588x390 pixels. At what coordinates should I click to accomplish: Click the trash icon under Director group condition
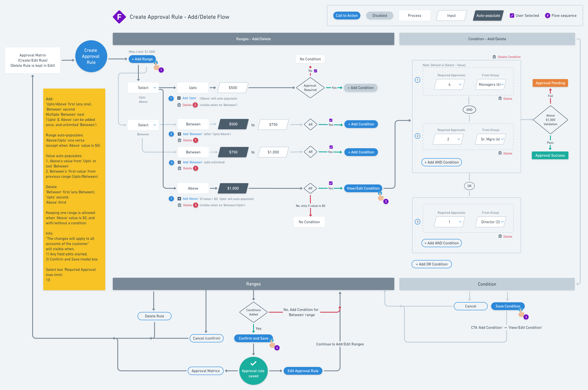point(500,236)
